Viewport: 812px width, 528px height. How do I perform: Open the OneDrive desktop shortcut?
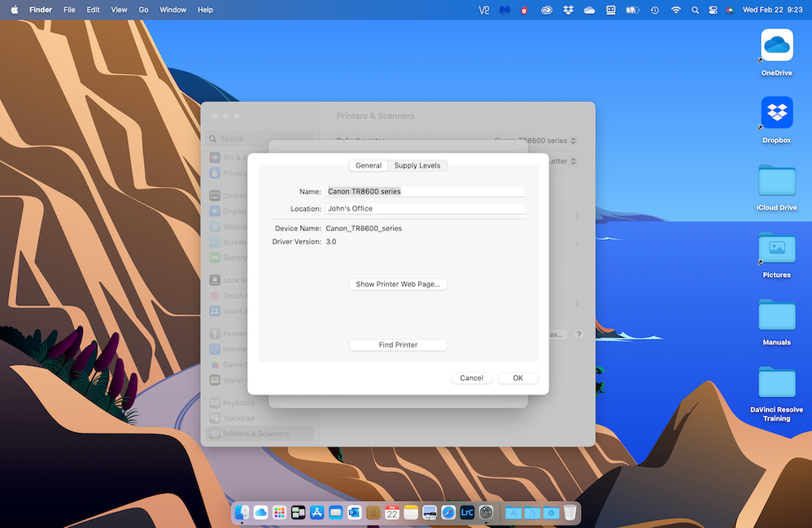point(776,46)
